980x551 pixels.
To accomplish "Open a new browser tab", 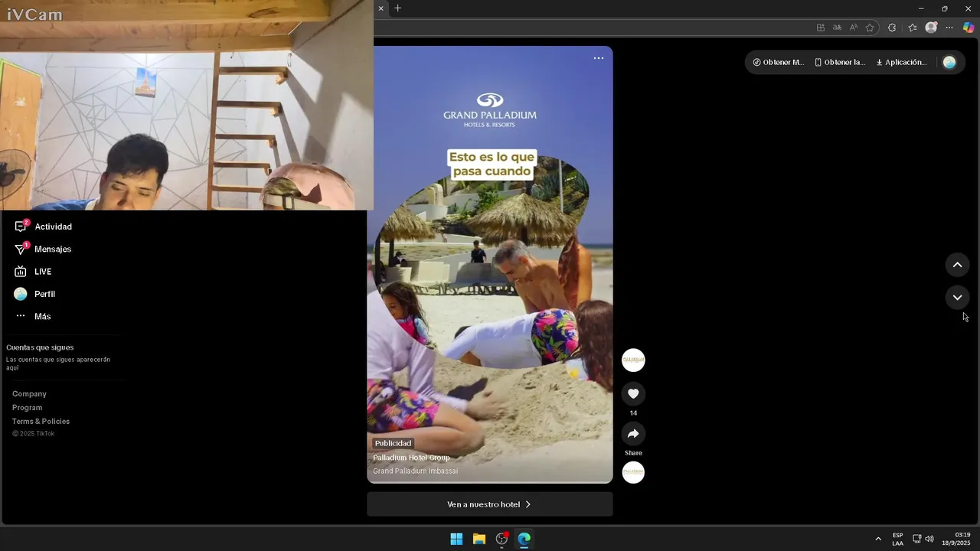I will (x=397, y=8).
